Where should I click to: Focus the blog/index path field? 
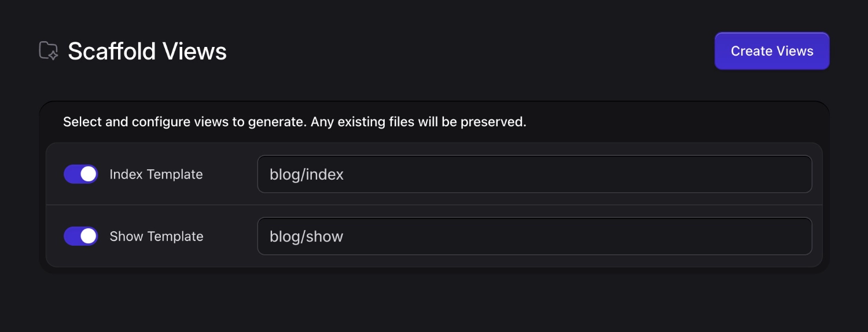click(534, 174)
